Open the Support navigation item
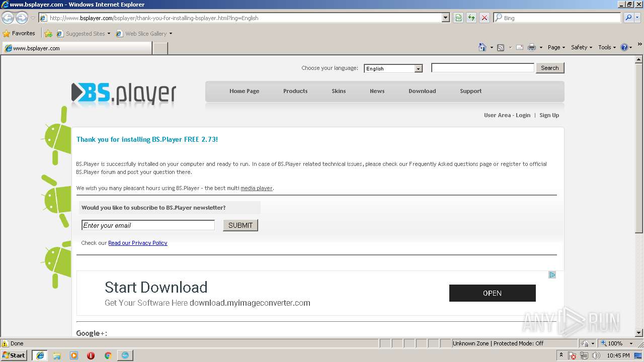Image resolution: width=644 pixels, height=362 pixels. [470, 91]
